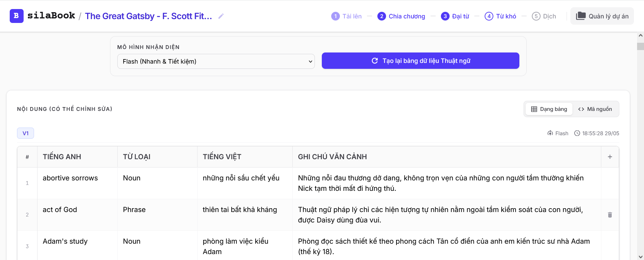Click the page scrollbar down arrow
This screenshot has width=644, height=260.
tap(641, 257)
